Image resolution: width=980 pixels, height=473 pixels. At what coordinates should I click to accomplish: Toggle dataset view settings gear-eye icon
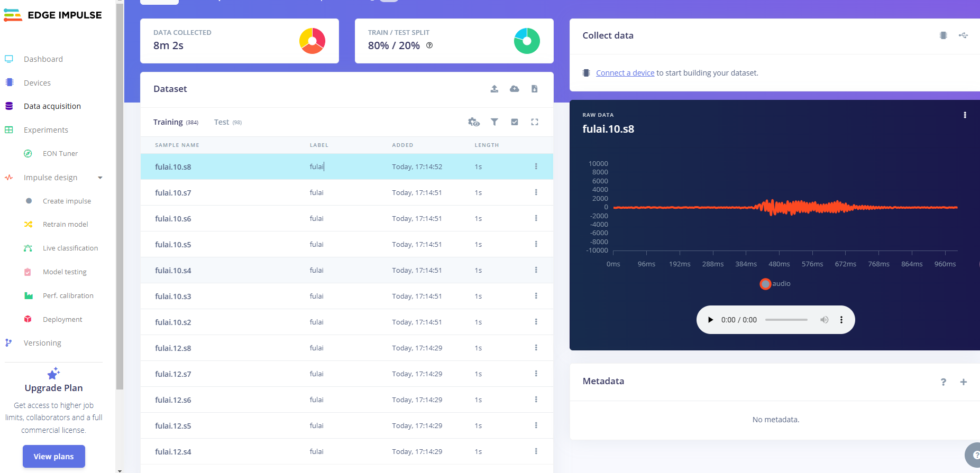pyautogui.click(x=473, y=122)
